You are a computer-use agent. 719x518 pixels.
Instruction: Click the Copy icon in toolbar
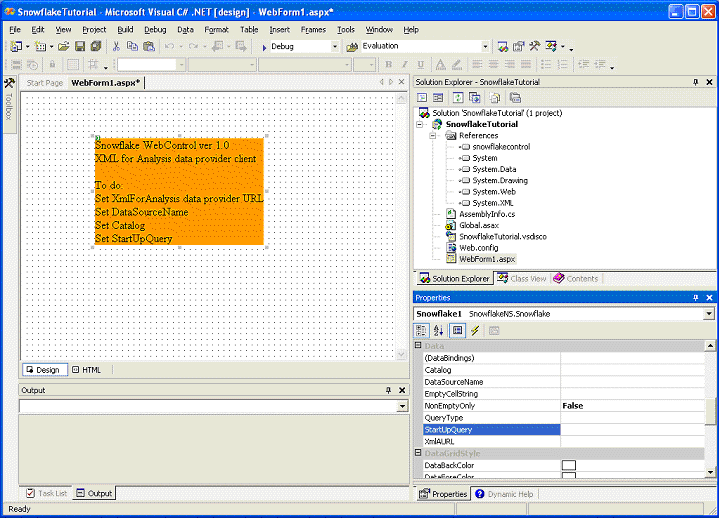coord(132,46)
